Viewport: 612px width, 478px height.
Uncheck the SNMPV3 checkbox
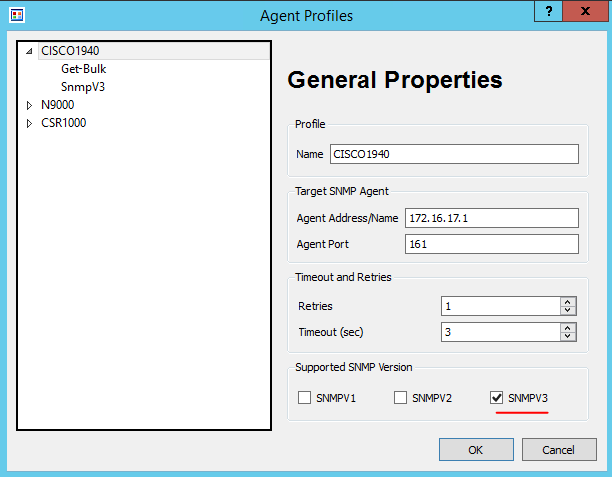[x=496, y=398]
